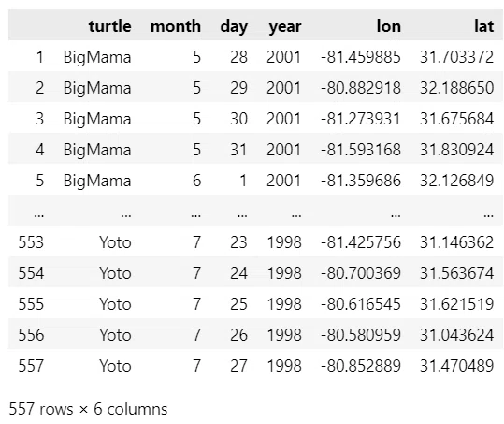The image size is (504, 424).
Task: Click Yoto cell in row 554
Action: point(115,273)
